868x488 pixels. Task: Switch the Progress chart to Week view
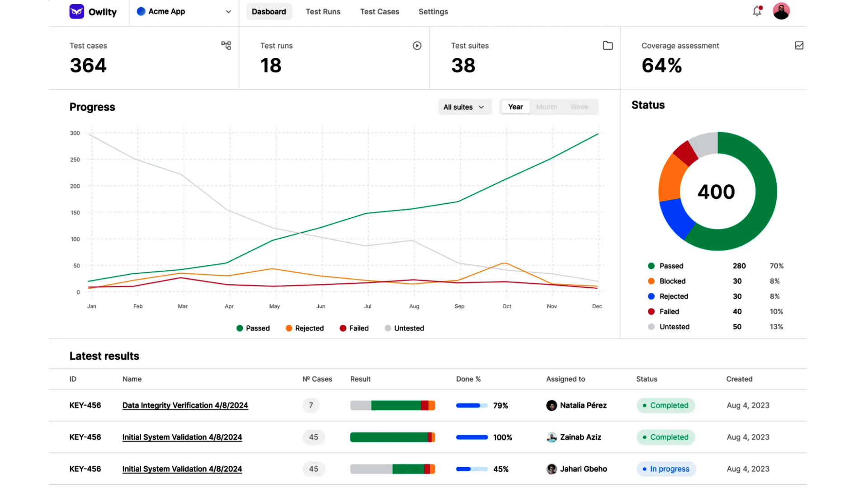click(579, 107)
